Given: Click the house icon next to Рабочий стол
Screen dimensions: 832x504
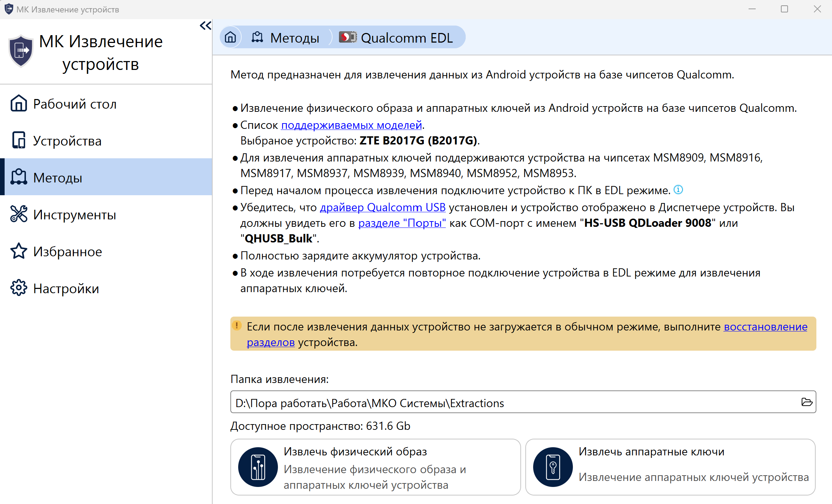Looking at the screenshot, I should [x=19, y=103].
